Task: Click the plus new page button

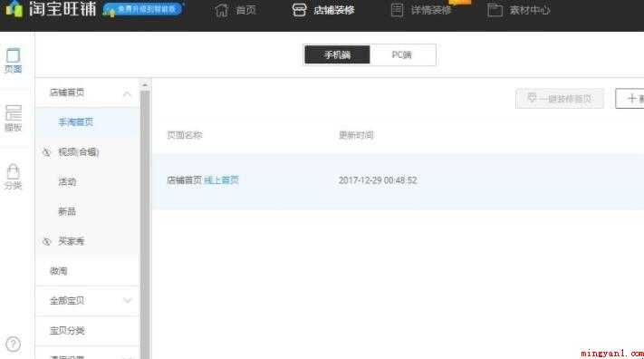Action: click(x=630, y=99)
